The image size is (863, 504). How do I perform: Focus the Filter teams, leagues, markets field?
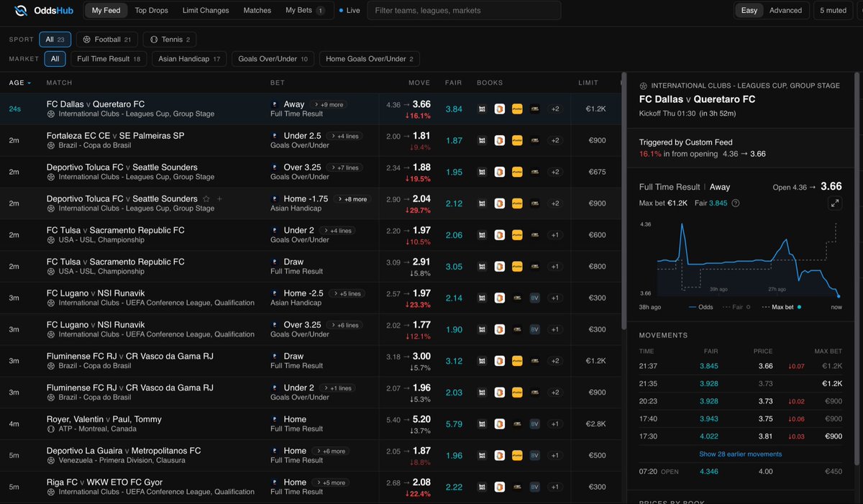[464, 11]
